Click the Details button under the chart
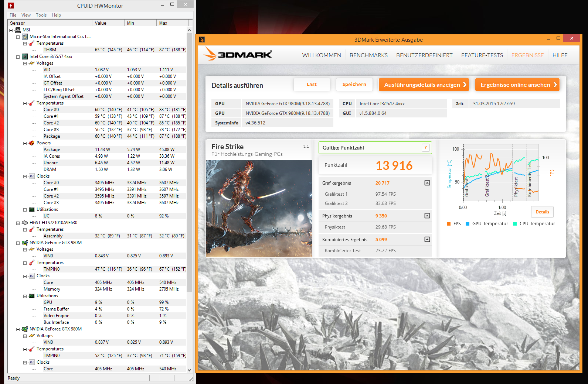The image size is (588, 384). (542, 212)
